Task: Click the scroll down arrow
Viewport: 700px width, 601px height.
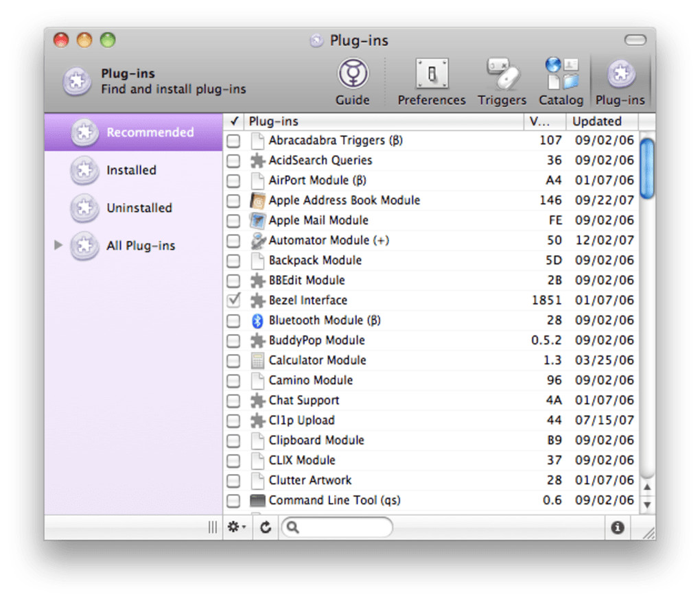Action: coord(647,505)
